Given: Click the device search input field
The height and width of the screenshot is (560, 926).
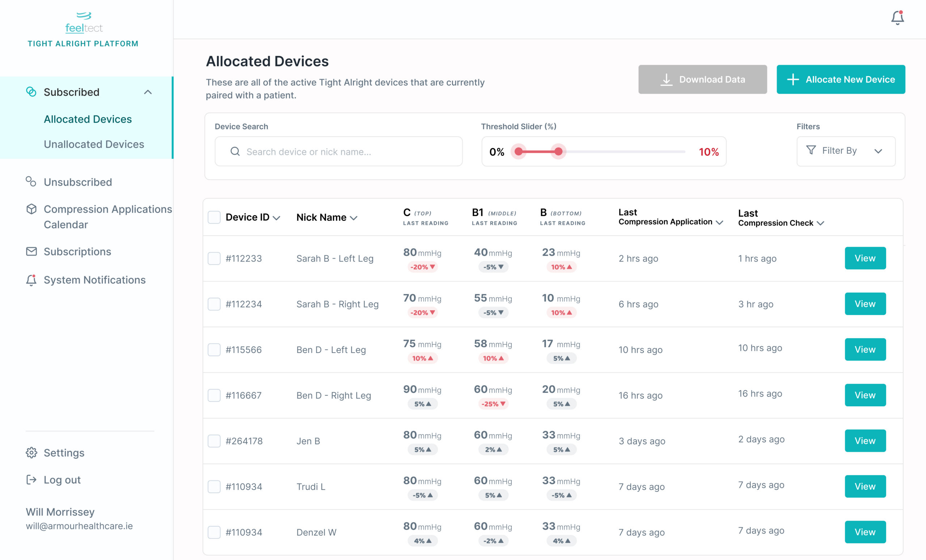Looking at the screenshot, I should tap(338, 152).
